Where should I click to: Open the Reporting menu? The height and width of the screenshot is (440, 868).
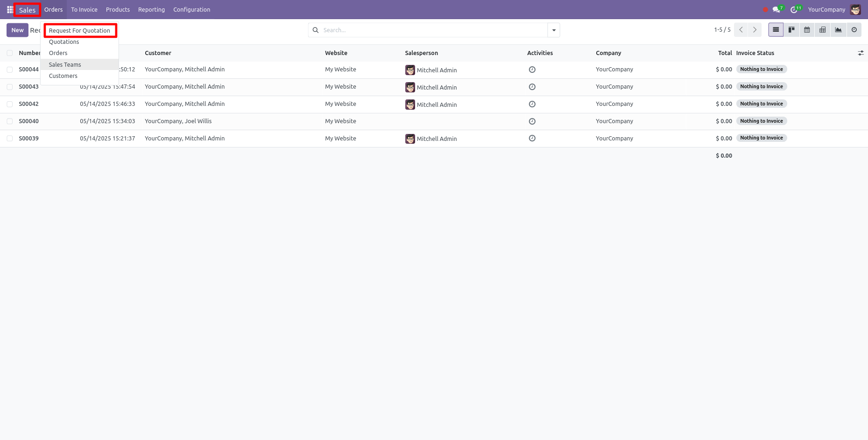click(x=151, y=9)
